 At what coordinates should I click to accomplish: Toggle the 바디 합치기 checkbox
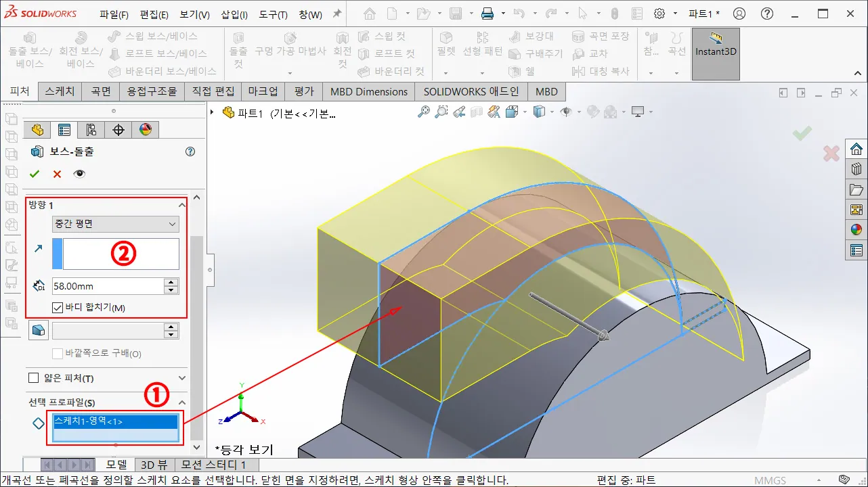point(58,308)
